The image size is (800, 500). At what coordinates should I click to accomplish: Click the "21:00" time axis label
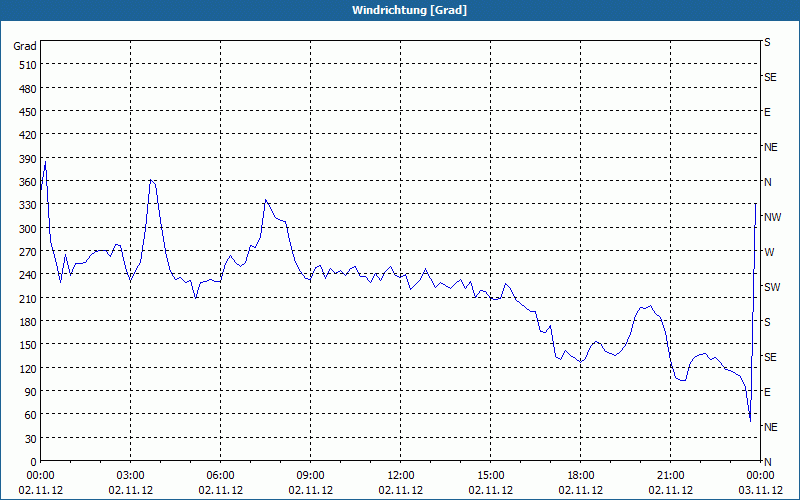tap(670, 476)
